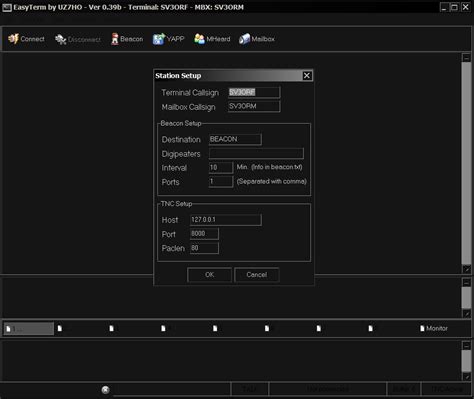Click the minus button atop main pane scrollbar
The height and width of the screenshot is (399, 474).
coord(466,58)
